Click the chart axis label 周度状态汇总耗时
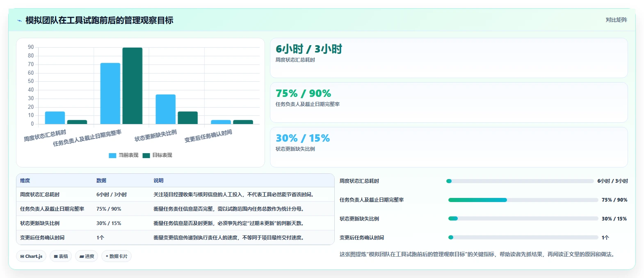Screen dimensions: 644x278 (45, 136)
